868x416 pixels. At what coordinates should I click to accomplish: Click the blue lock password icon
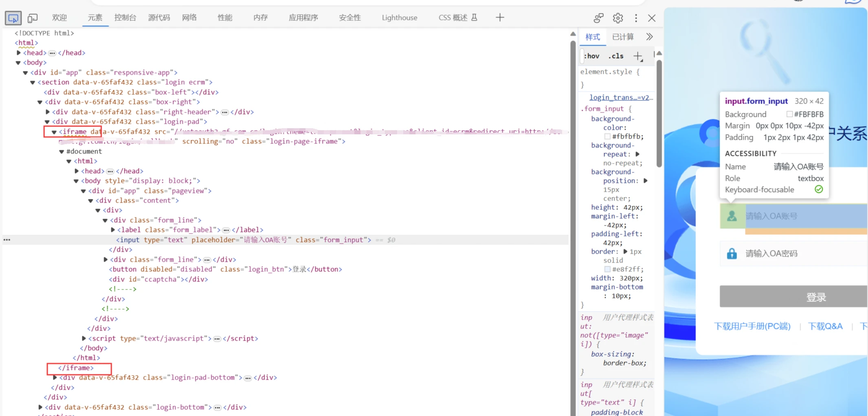732,254
